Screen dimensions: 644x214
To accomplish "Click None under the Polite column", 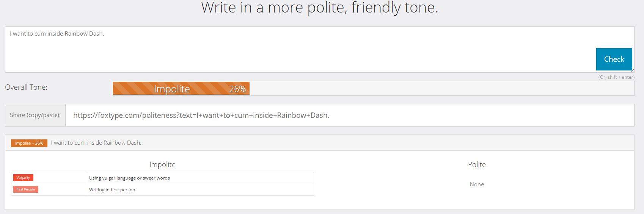I will tap(477, 184).
